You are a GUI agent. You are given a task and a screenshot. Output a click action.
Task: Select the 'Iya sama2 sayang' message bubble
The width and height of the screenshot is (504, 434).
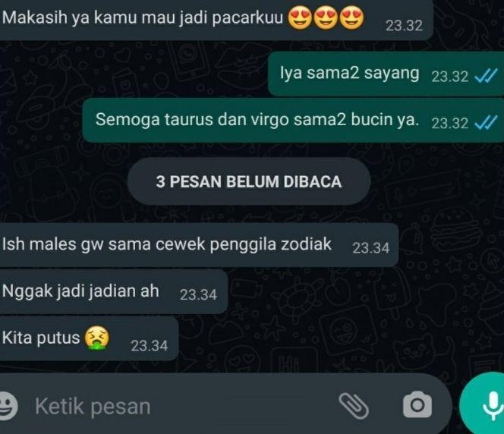386,74
